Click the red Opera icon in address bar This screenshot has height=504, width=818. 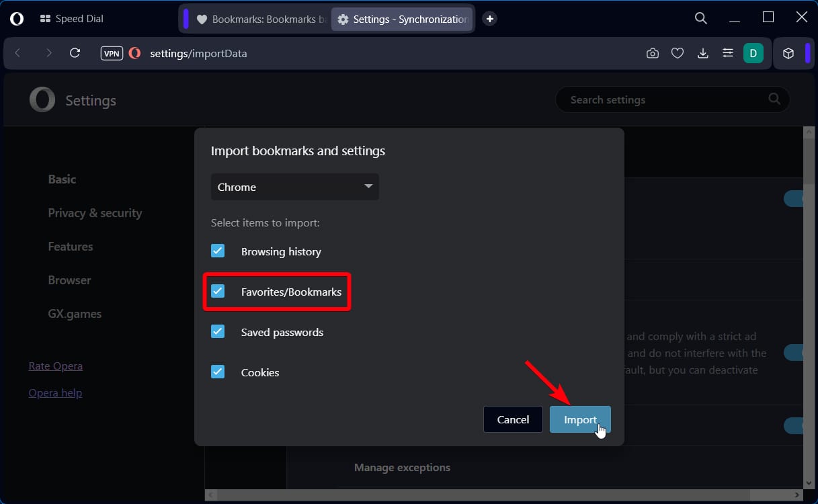[134, 53]
